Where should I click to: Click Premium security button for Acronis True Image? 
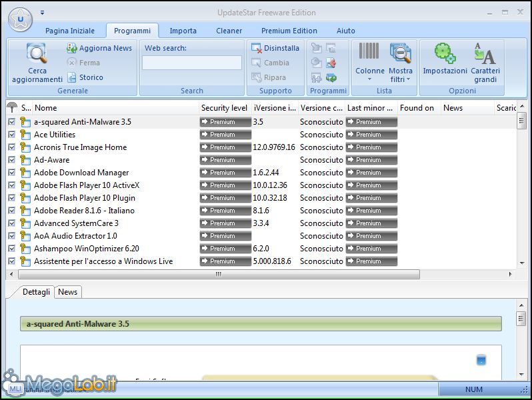[225, 147]
